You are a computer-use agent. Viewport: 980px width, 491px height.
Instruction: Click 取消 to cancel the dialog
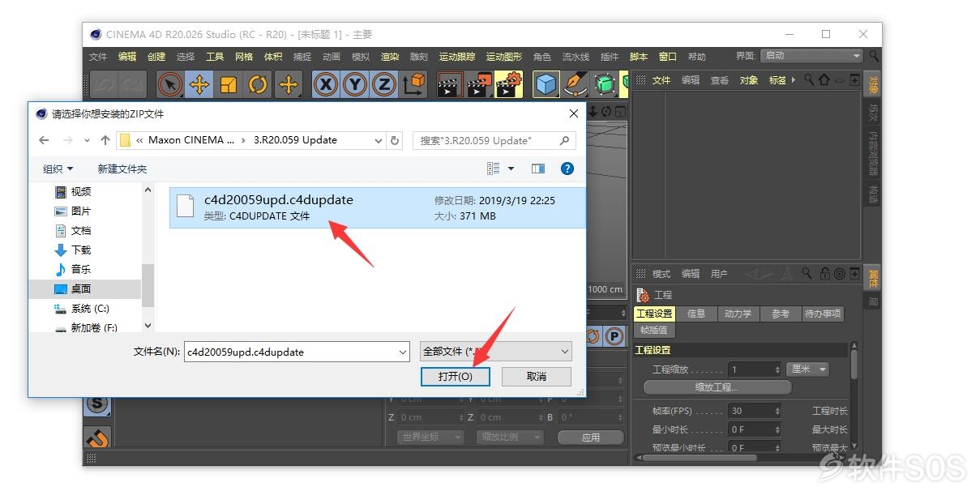point(537,377)
